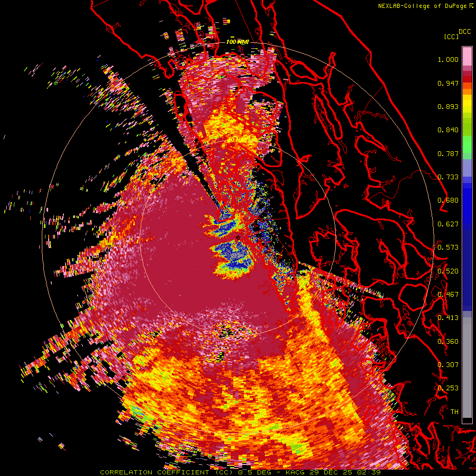Click the DCC product label

coord(465,32)
